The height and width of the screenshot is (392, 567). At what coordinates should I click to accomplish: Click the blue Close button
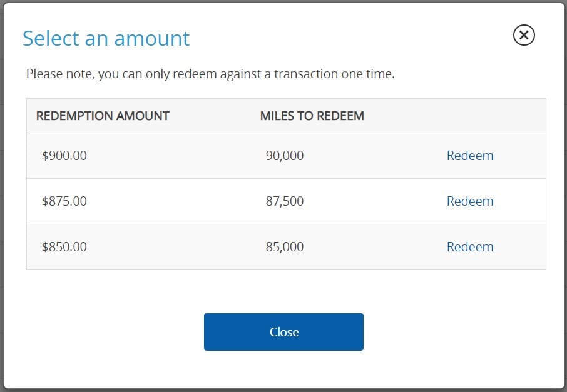tap(283, 331)
